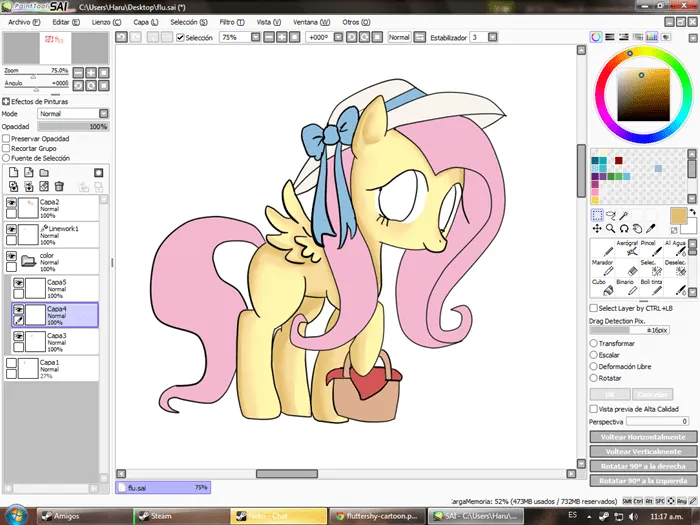Screen dimensions: 700x525
Task: Enable Recortar Grupo checkbox
Action: [6, 148]
